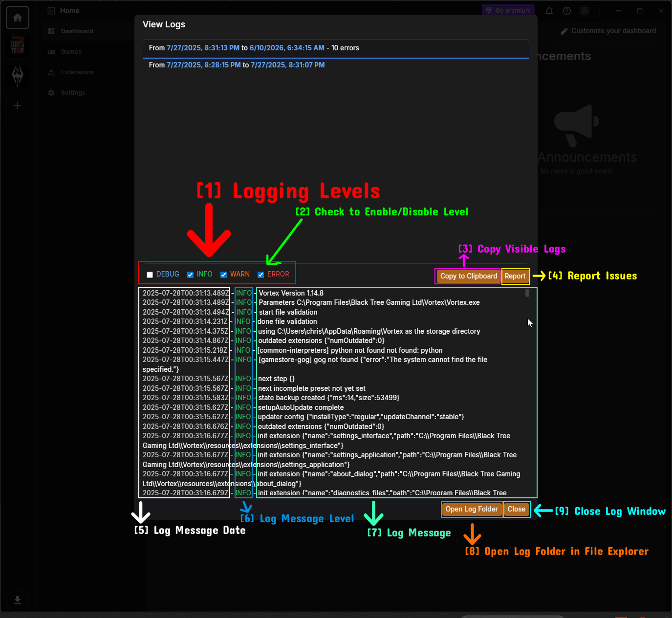Enable the DEBUG logging level checkbox
Screen dimensions: 672x618
[x=150, y=275]
